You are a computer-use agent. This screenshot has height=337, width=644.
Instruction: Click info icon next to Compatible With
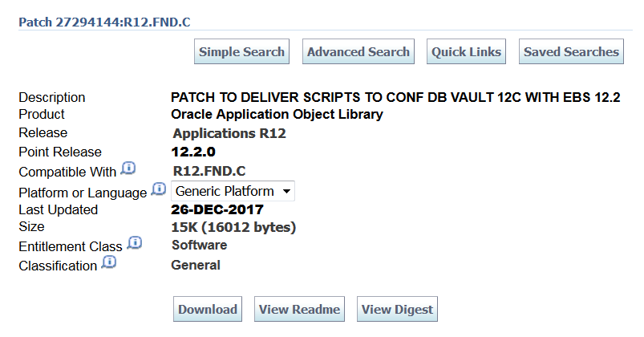coord(128,169)
